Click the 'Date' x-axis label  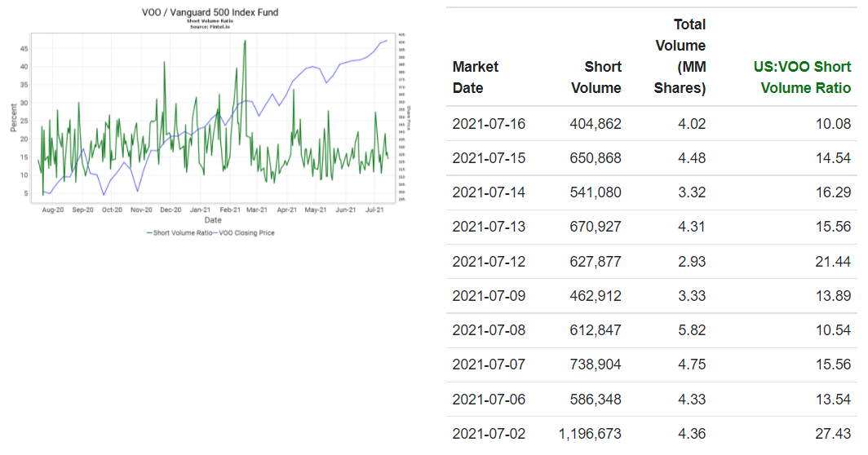(x=213, y=219)
